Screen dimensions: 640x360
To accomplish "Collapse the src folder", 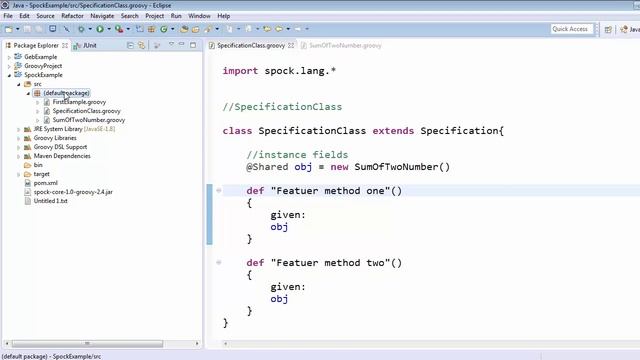I will [x=18, y=84].
